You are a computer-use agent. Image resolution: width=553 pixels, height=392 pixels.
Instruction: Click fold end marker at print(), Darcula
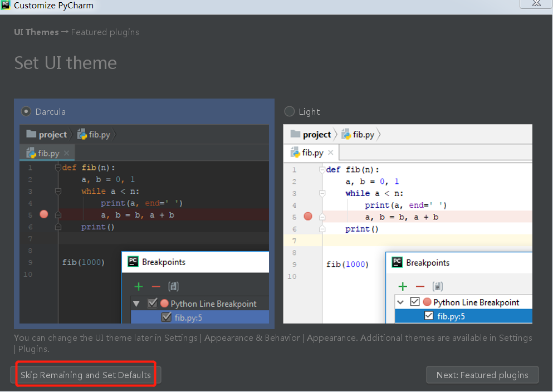(x=58, y=227)
